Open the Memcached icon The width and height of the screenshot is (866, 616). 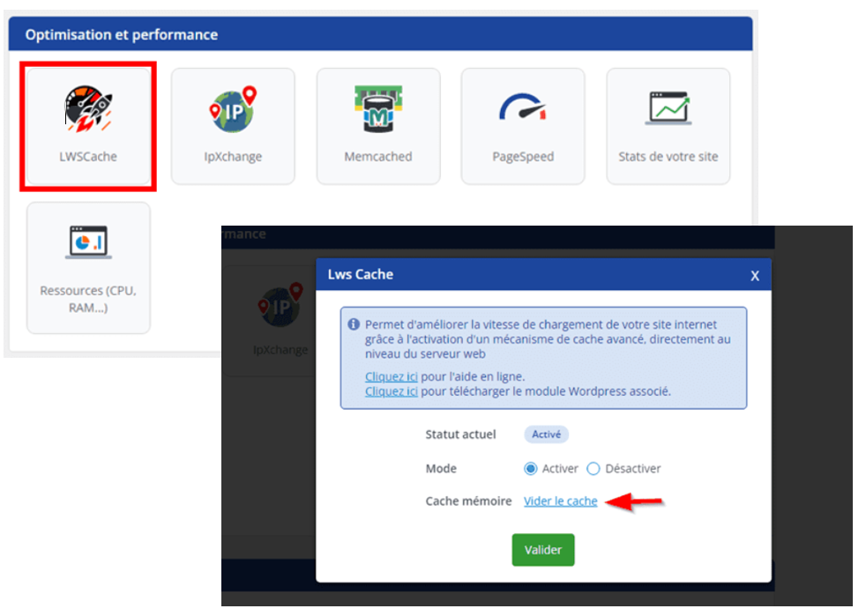(x=378, y=108)
